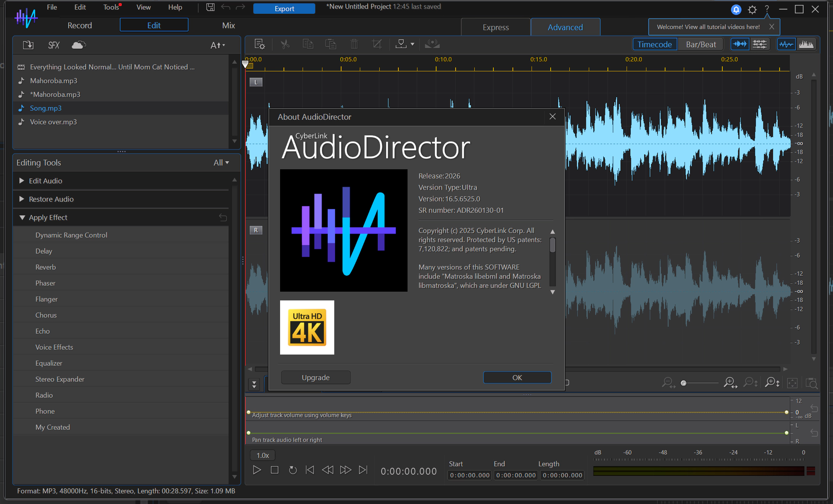833x504 pixels.
Task: Click the Paste icon in edit toolbar
Action: click(x=330, y=44)
